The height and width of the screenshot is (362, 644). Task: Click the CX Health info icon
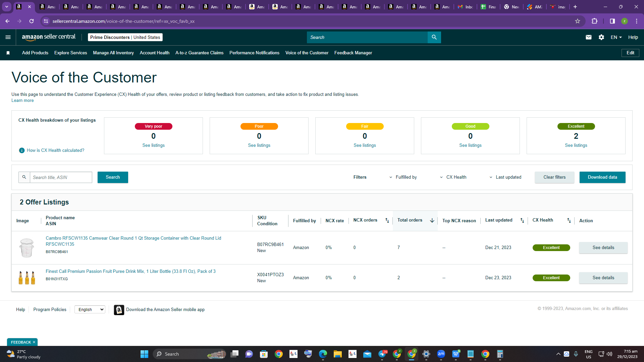tap(22, 150)
